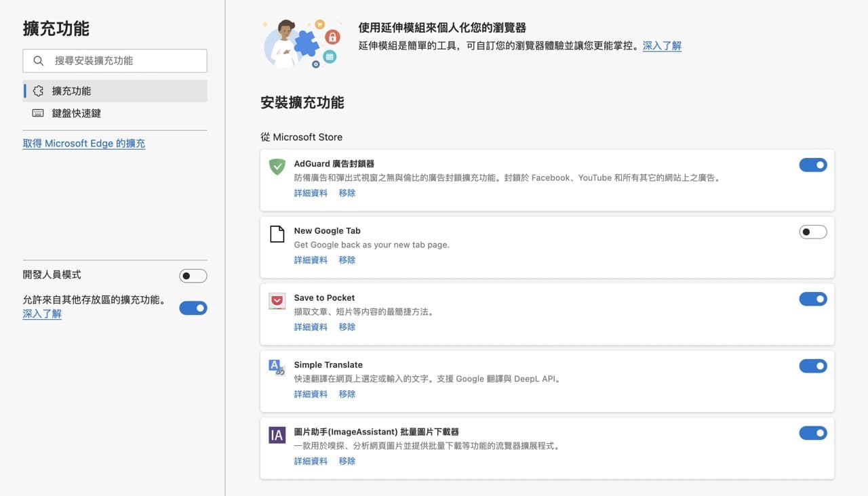The width and height of the screenshot is (868, 496).
Task: Click the Simple Translate description mentioning DeepL API
Action: point(428,379)
